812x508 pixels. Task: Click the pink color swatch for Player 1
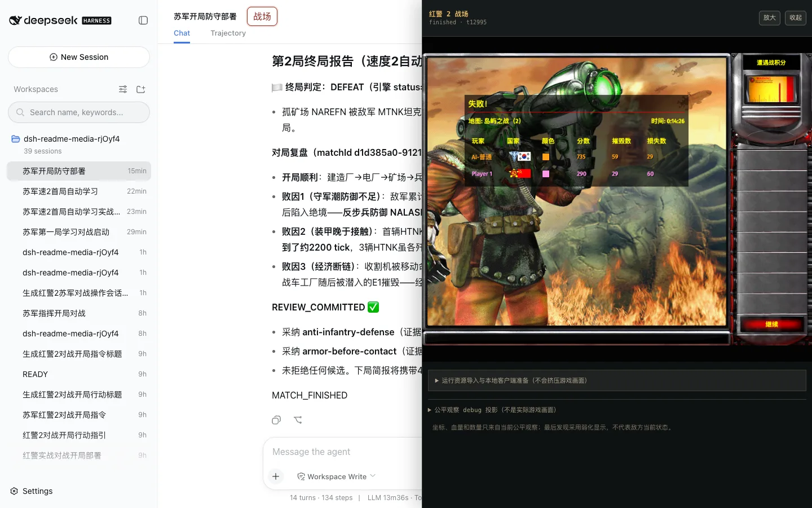click(x=546, y=174)
